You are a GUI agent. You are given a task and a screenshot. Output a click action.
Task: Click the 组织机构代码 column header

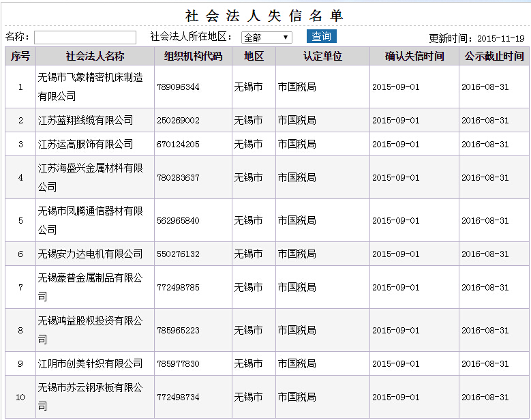coord(193,56)
